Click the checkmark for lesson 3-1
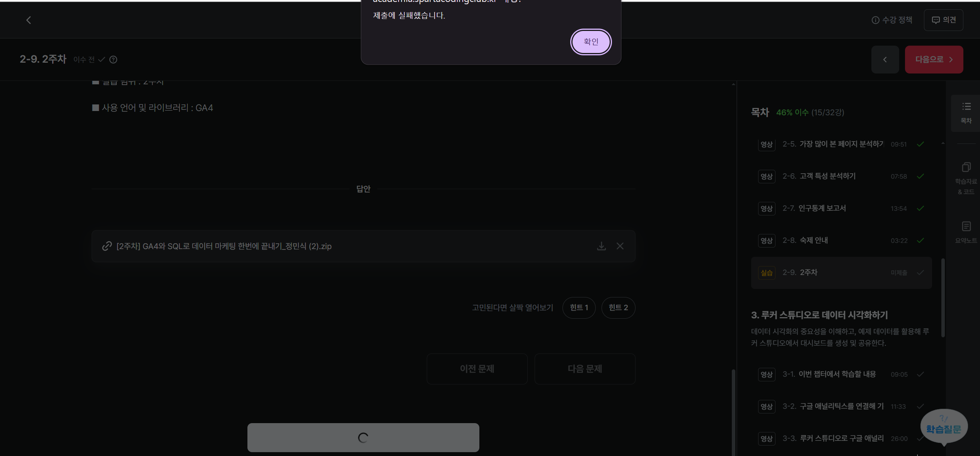The image size is (980, 456). pyautogui.click(x=920, y=374)
